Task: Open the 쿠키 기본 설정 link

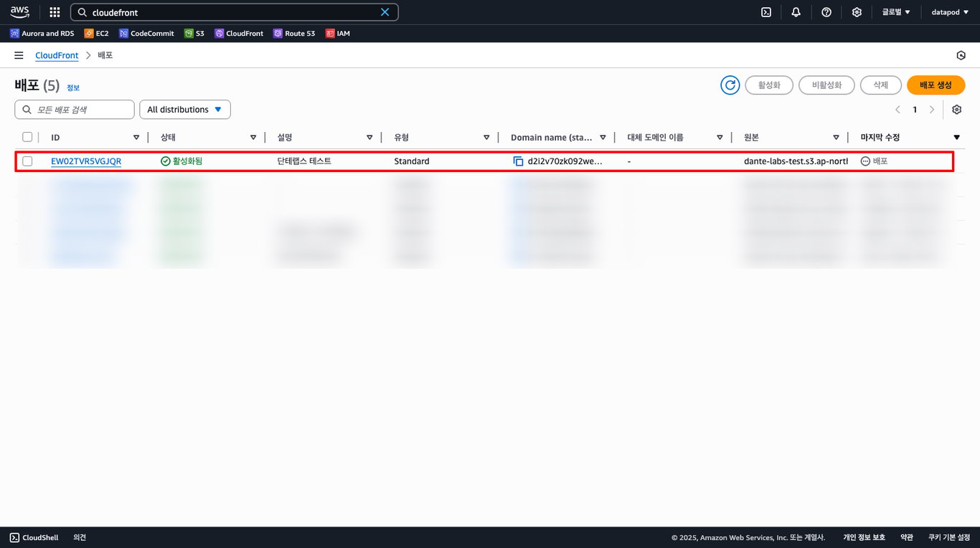Action: [x=949, y=537]
